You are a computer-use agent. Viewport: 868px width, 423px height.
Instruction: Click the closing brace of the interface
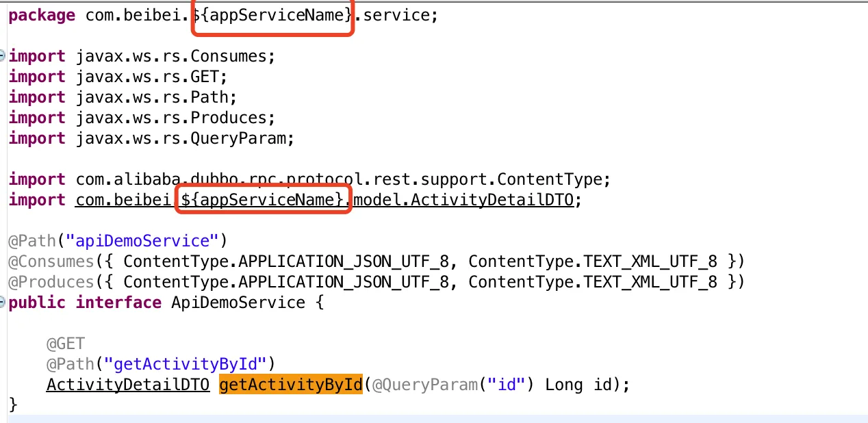pyautogui.click(x=13, y=405)
